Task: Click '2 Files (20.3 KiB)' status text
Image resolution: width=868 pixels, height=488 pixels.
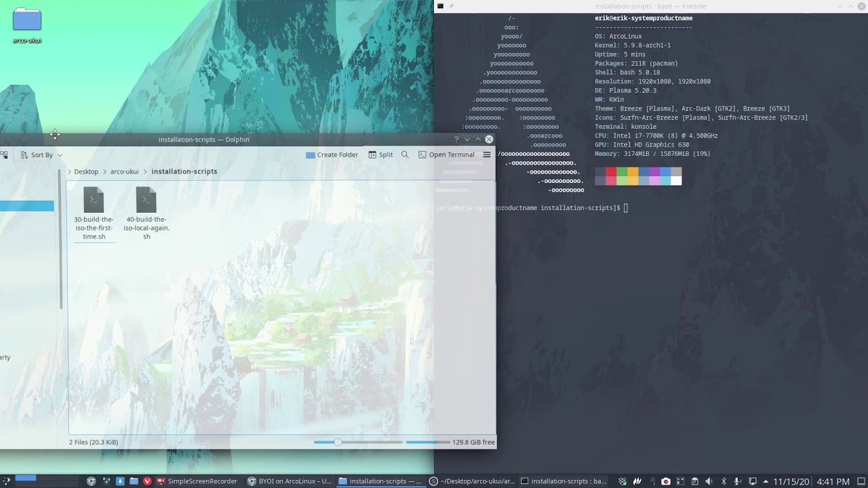Action: (x=94, y=442)
